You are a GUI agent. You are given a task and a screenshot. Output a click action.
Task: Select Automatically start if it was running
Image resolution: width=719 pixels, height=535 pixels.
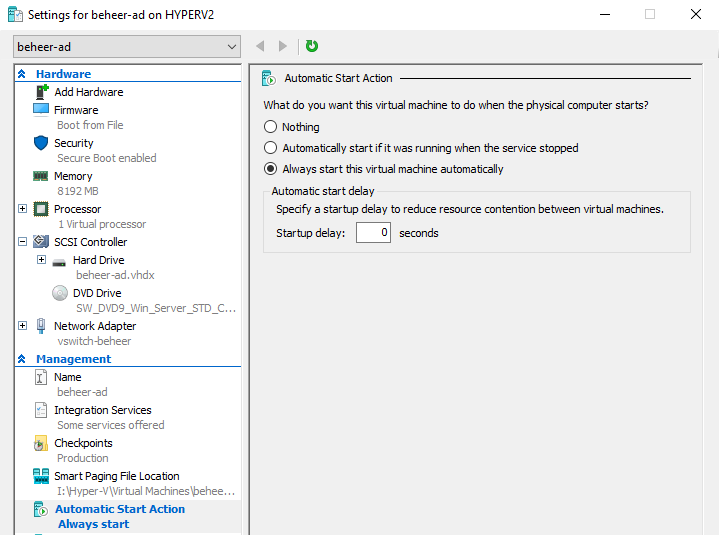tap(271, 148)
